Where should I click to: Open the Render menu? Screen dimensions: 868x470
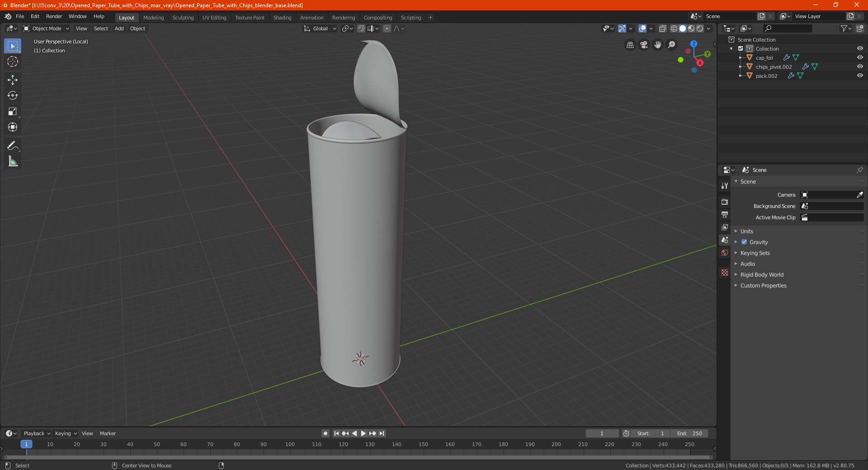click(54, 16)
